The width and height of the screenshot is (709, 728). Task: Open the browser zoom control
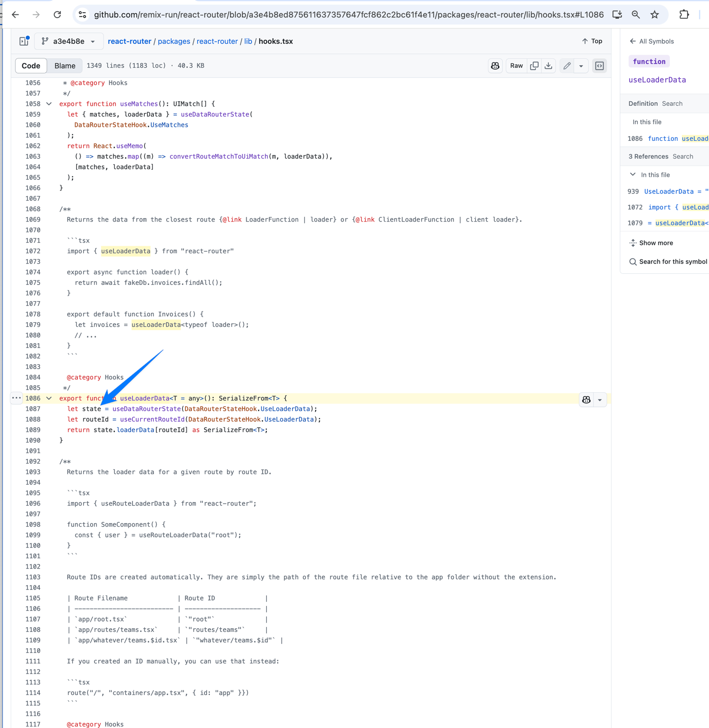click(x=636, y=15)
